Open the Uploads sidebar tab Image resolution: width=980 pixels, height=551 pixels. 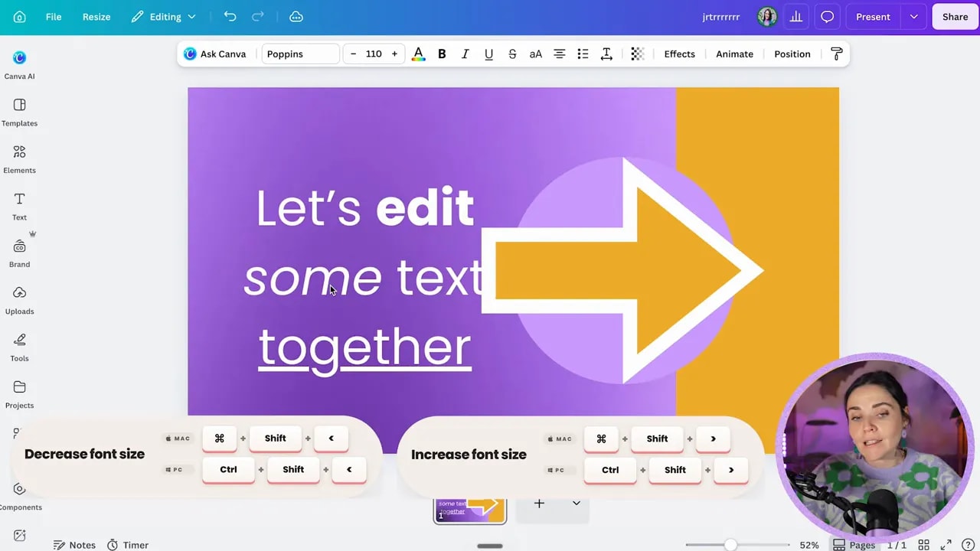[x=19, y=300]
